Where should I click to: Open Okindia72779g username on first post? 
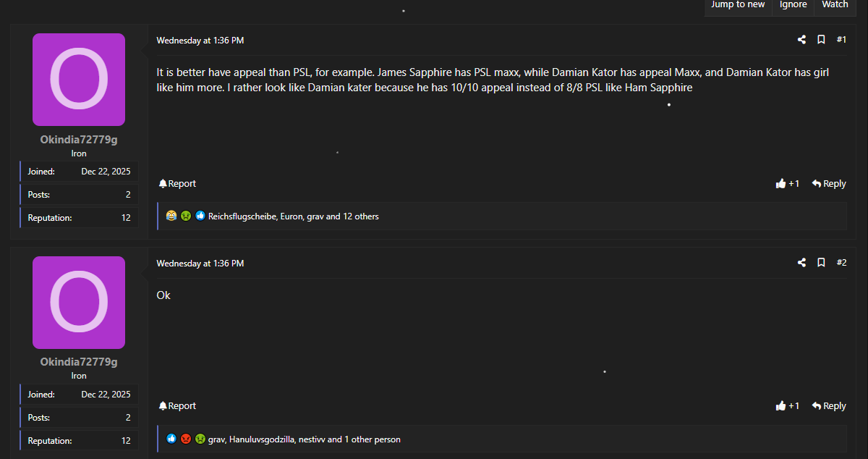point(79,140)
